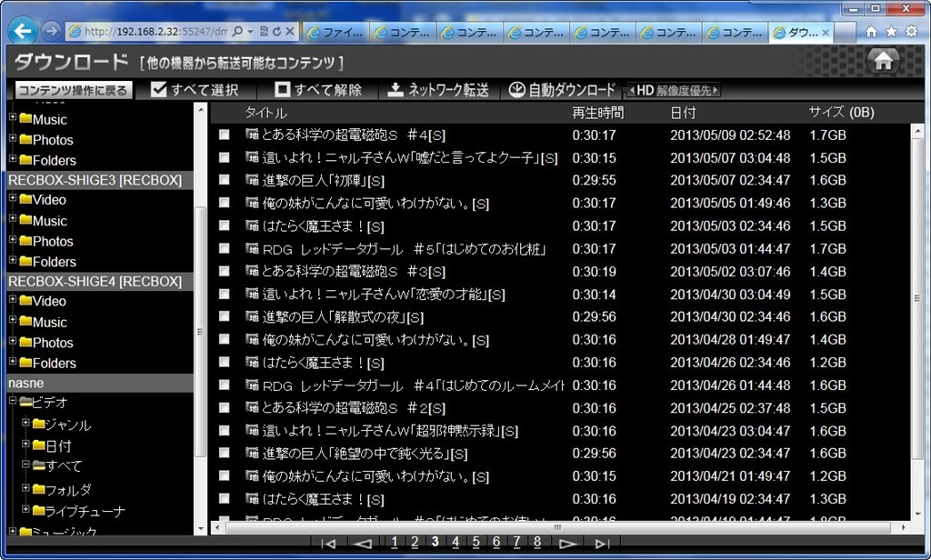Screen dimensions: 931x560
Task: Click the video icon of RDG レッドデータガール #5
Action: pyautogui.click(x=253, y=248)
